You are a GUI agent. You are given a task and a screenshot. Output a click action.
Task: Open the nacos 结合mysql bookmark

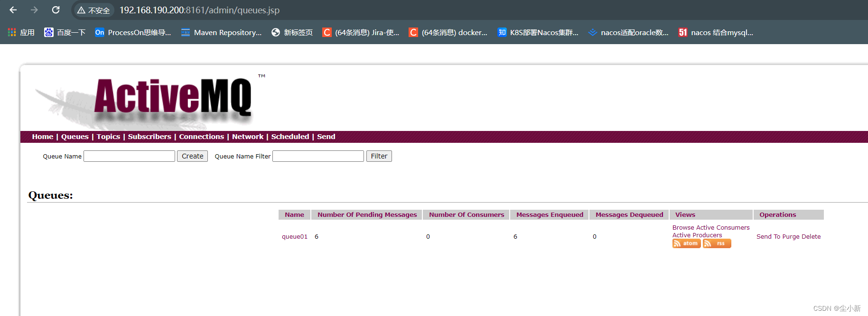pos(716,32)
